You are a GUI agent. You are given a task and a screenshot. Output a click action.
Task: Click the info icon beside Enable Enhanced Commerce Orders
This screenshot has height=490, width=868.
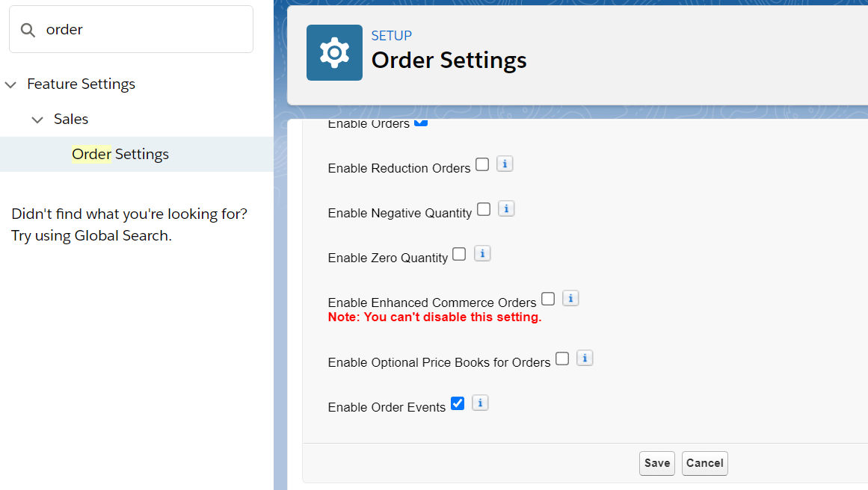point(570,298)
